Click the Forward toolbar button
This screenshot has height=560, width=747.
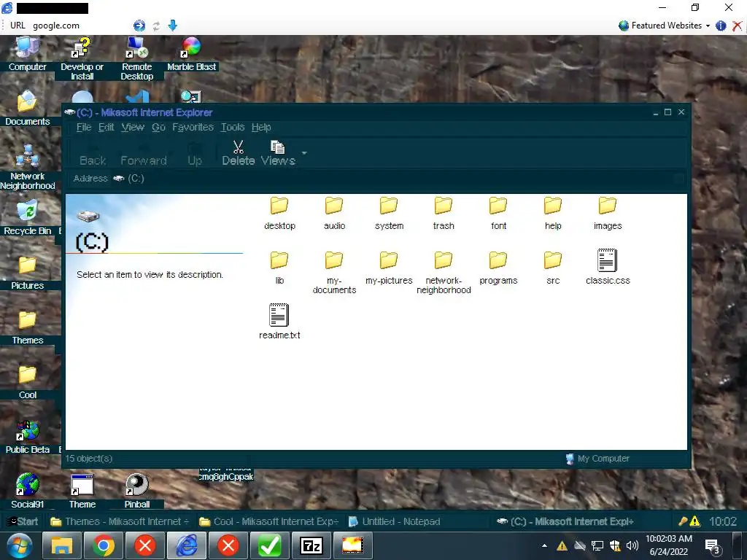(144, 154)
